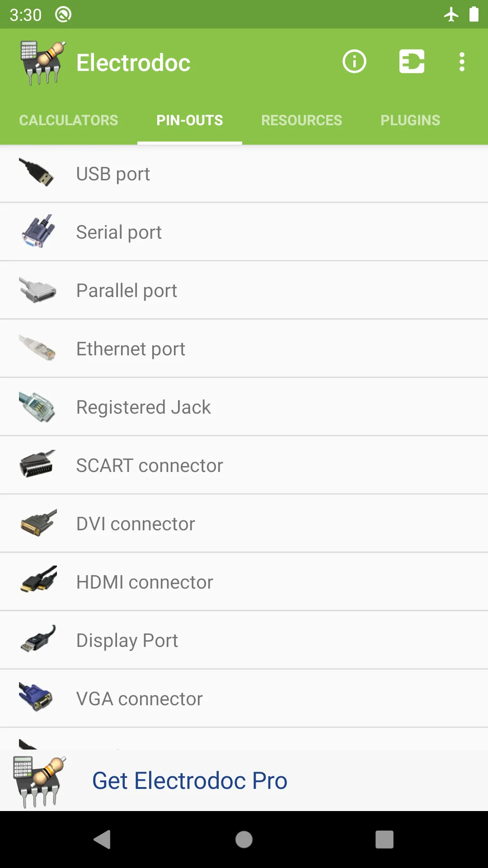488x868 pixels.
Task: Switch to the Calculators tab
Action: pyautogui.click(x=69, y=120)
